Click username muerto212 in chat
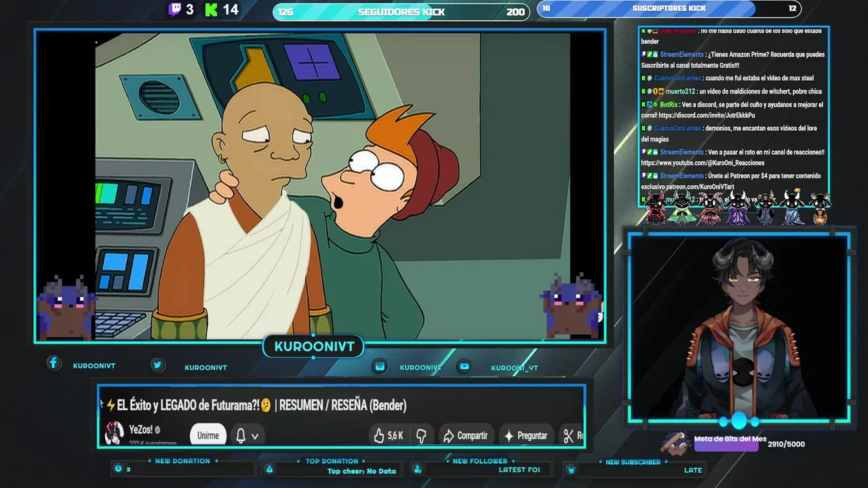 (680, 91)
